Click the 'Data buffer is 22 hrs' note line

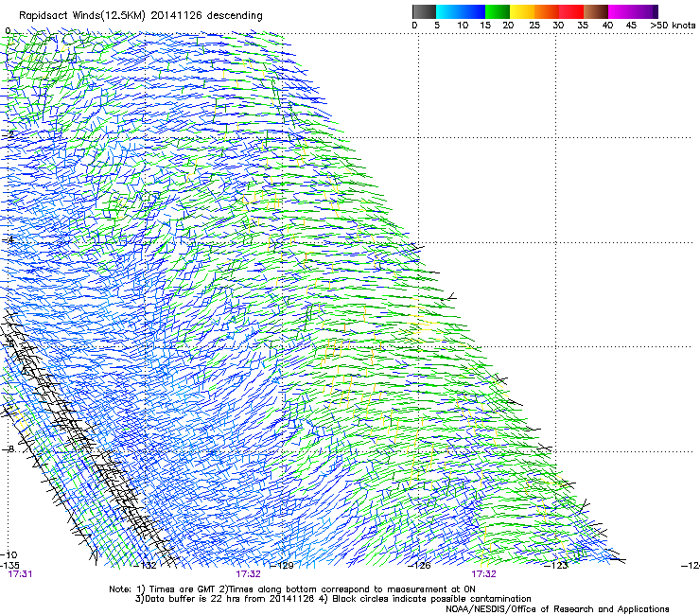coord(333,599)
